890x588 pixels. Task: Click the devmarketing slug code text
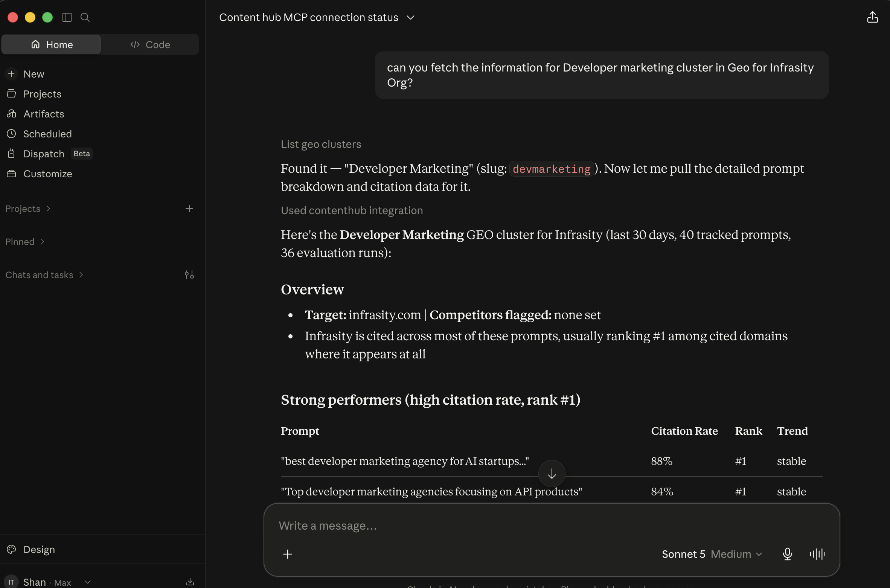(x=552, y=169)
